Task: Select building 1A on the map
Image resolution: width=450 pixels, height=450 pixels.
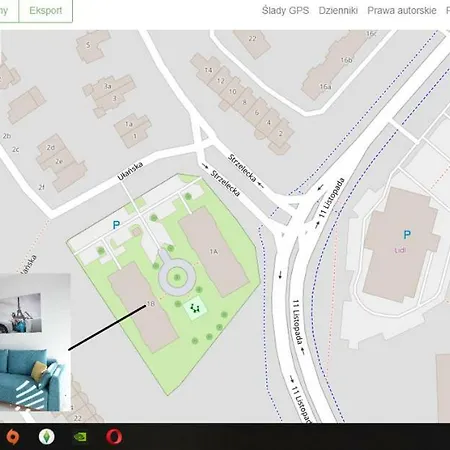Action: point(214,252)
